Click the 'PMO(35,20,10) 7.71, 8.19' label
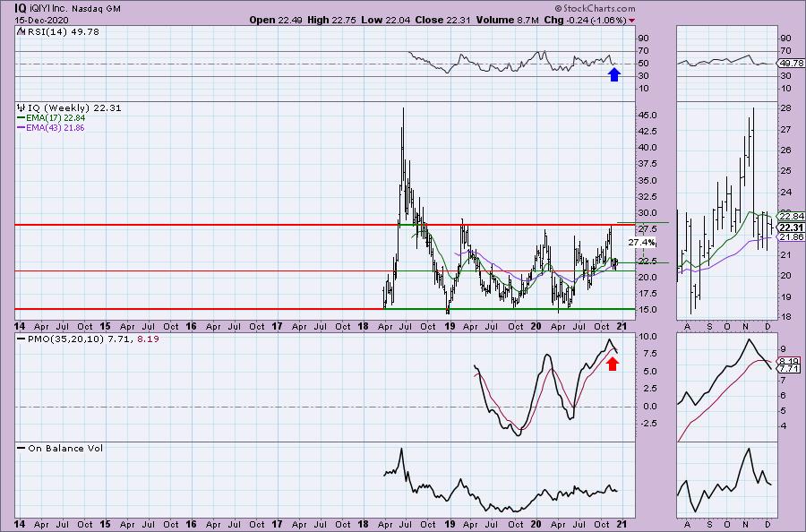The width and height of the screenshot is (806, 532). pos(93,339)
